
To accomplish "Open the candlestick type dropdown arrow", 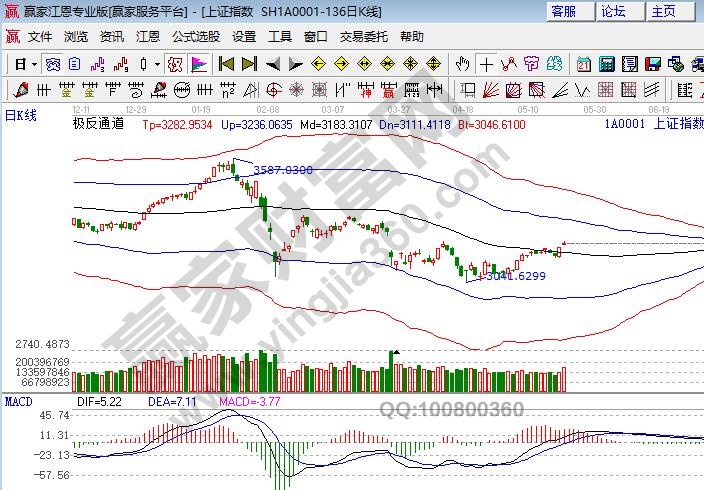I will tap(156, 64).
